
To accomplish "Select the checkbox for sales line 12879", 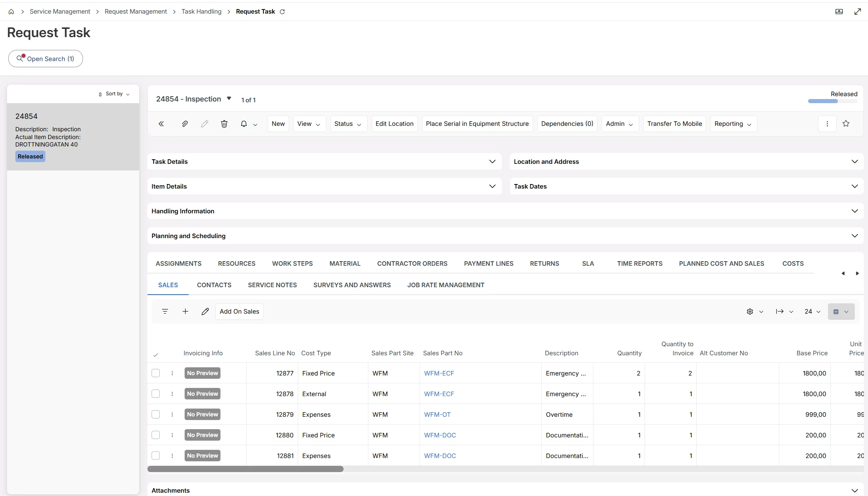I will [x=156, y=414].
